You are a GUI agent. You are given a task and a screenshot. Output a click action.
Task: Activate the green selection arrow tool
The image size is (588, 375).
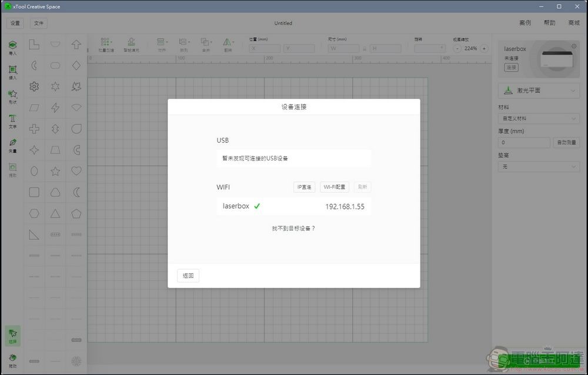coord(13,336)
